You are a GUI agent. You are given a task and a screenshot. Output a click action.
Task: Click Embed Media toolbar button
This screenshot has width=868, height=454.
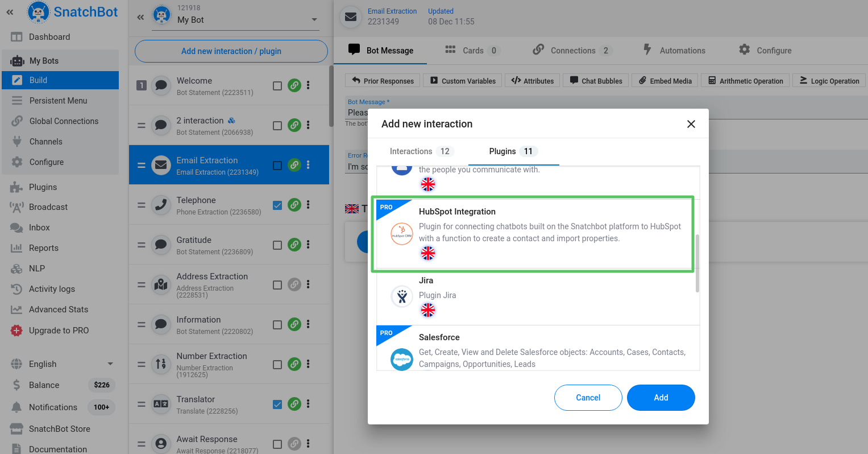tap(665, 81)
